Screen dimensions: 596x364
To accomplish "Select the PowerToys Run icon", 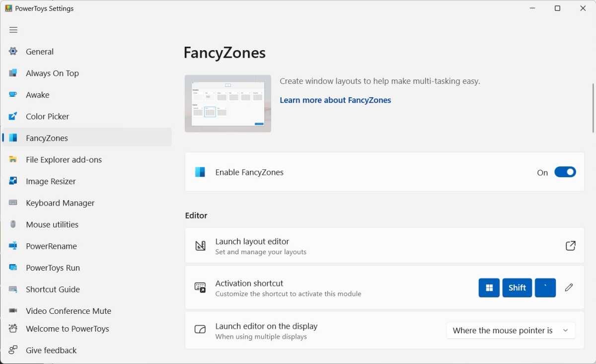I will pos(13,268).
